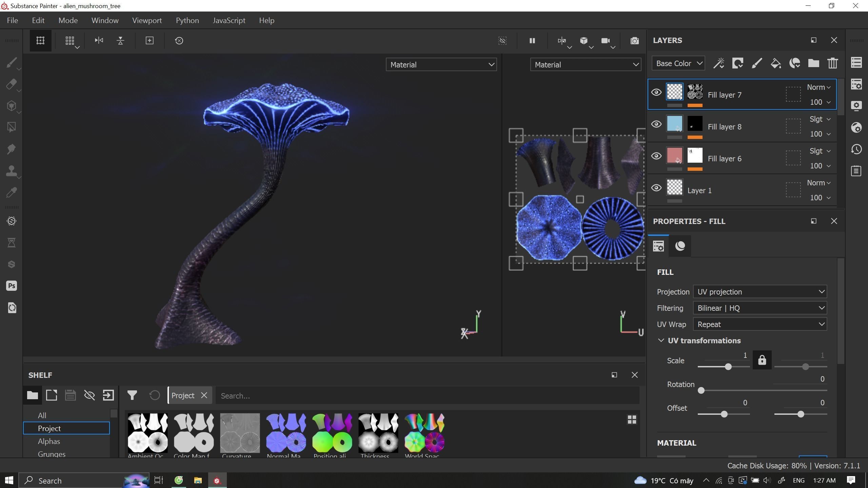The width and height of the screenshot is (868, 488).
Task: Hide Fill layer 6
Action: (x=656, y=156)
